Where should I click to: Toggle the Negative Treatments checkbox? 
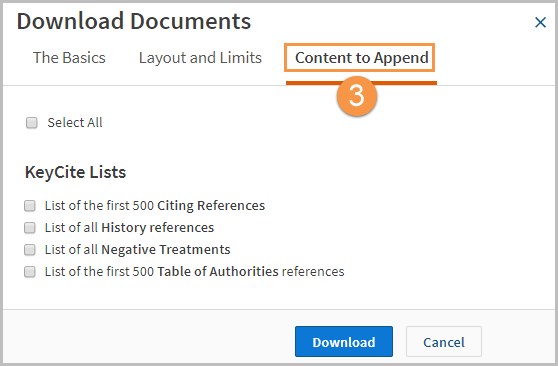pyautogui.click(x=30, y=250)
